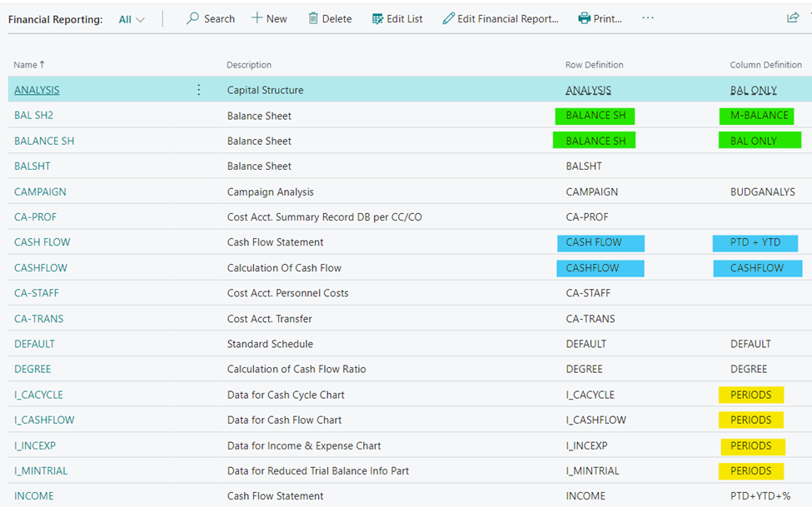Click the BALSHT row definition cell
Screen dimensions: 812x507
click(x=584, y=167)
